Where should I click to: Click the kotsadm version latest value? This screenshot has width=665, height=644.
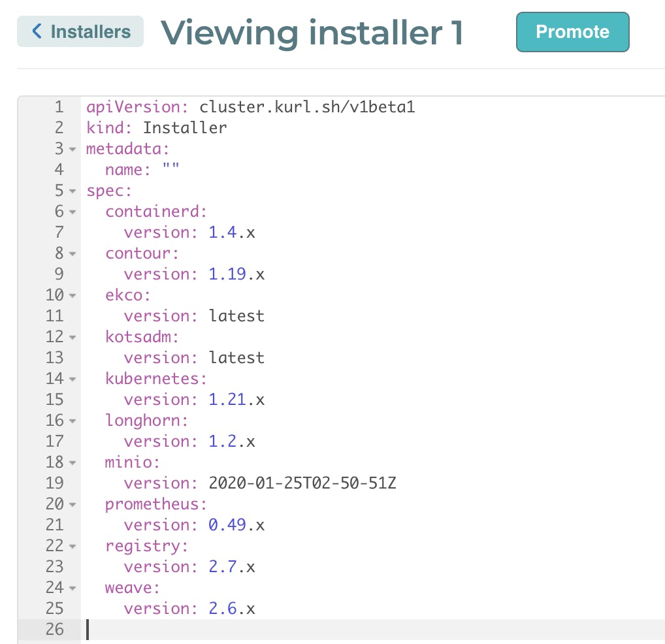click(236, 357)
